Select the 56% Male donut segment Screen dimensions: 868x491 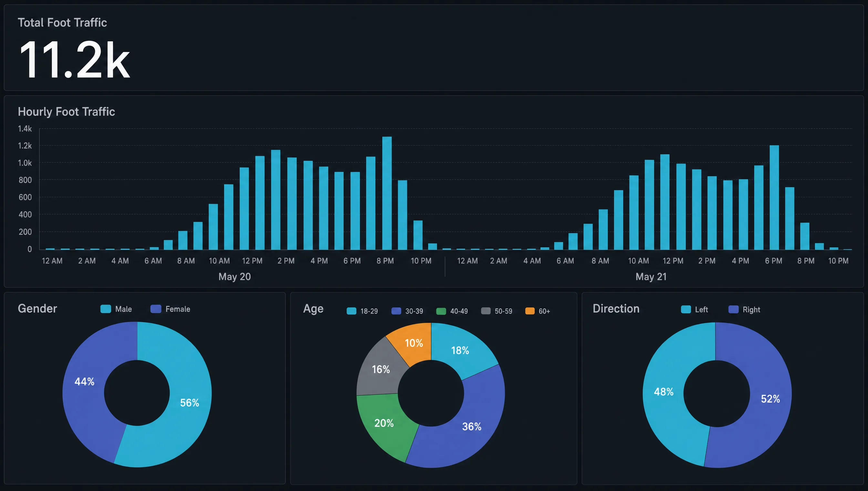(190, 402)
